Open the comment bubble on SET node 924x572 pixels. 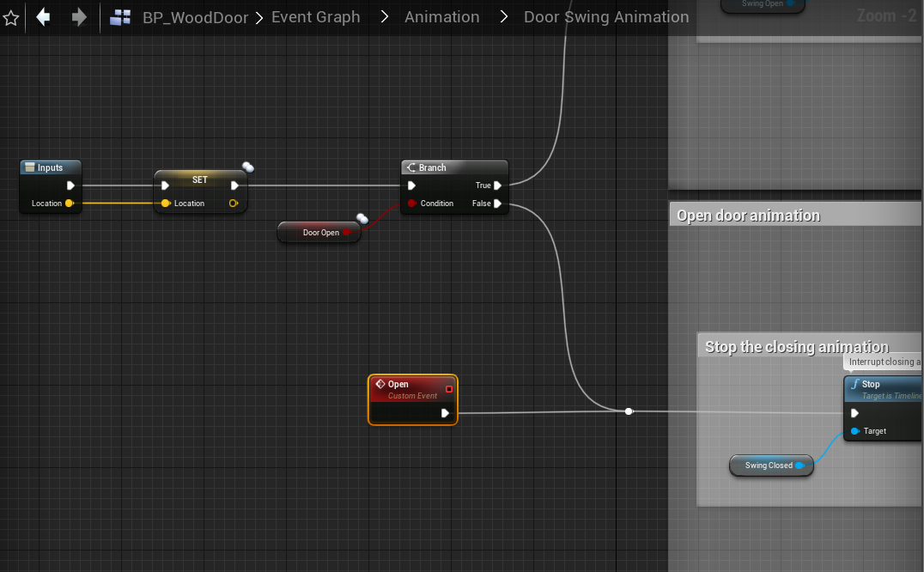248,167
